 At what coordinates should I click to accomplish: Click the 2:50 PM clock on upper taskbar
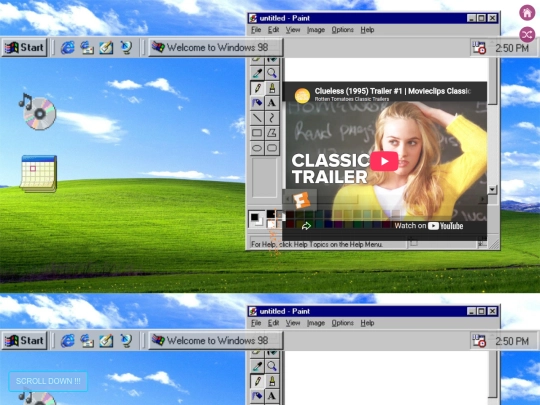pyautogui.click(x=512, y=48)
